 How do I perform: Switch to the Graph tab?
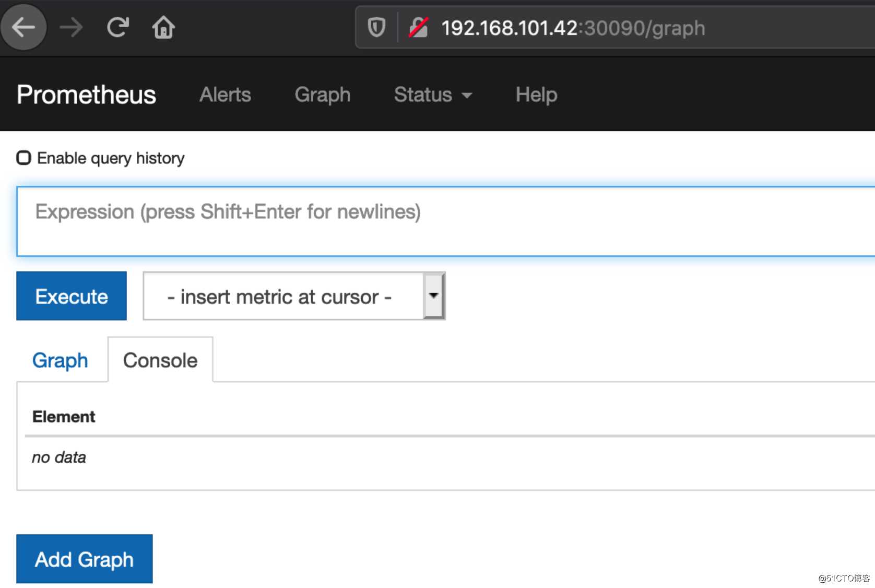click(60, 360)
